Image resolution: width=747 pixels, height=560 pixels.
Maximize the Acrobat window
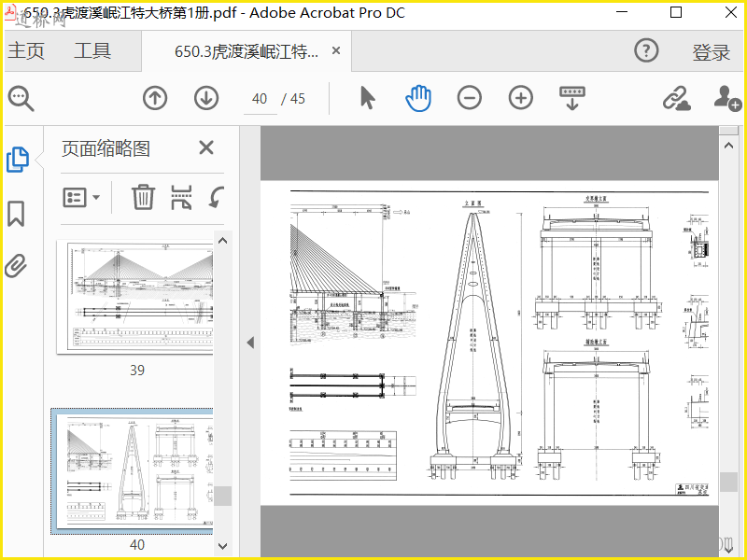coord(675,12)
